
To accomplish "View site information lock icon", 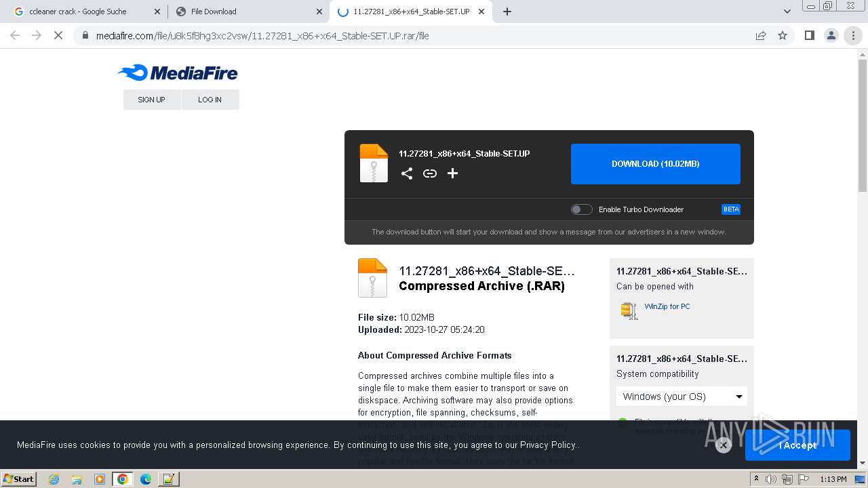I will pyautogui.click(x=85, y=35).
